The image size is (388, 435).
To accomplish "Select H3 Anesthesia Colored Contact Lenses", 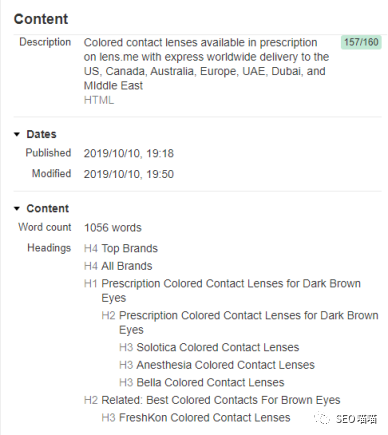I will (217, 365).
